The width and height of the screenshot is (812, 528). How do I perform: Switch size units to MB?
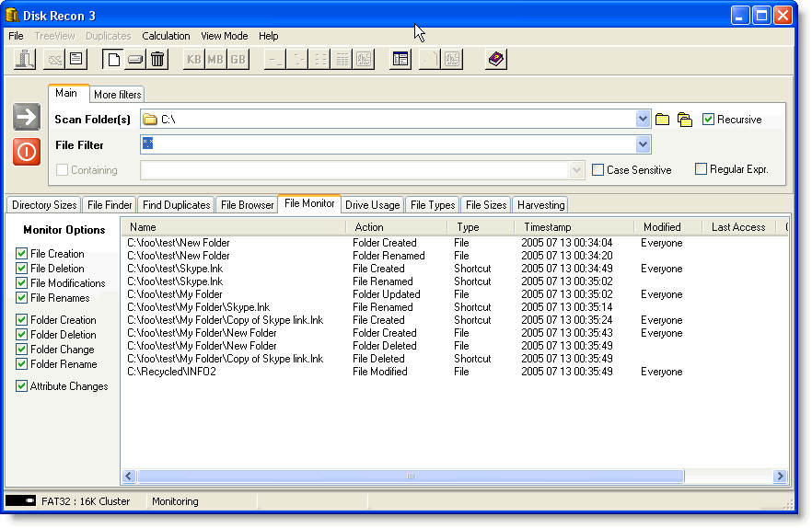point(215,59)
